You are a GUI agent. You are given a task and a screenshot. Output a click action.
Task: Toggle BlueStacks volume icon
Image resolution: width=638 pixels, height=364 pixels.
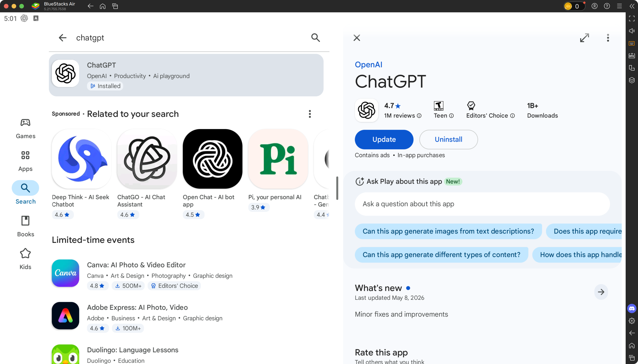point(632,31)
